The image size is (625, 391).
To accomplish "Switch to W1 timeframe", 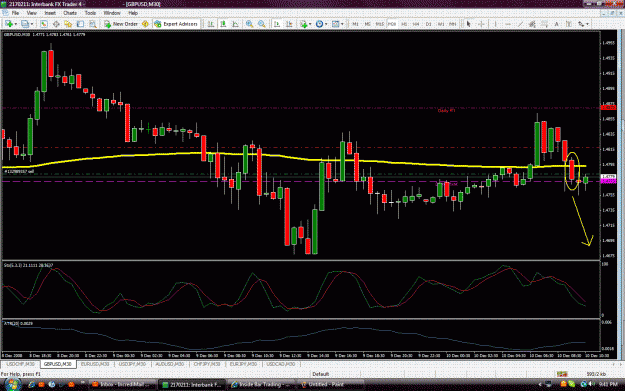I will [x=441, y=24].
